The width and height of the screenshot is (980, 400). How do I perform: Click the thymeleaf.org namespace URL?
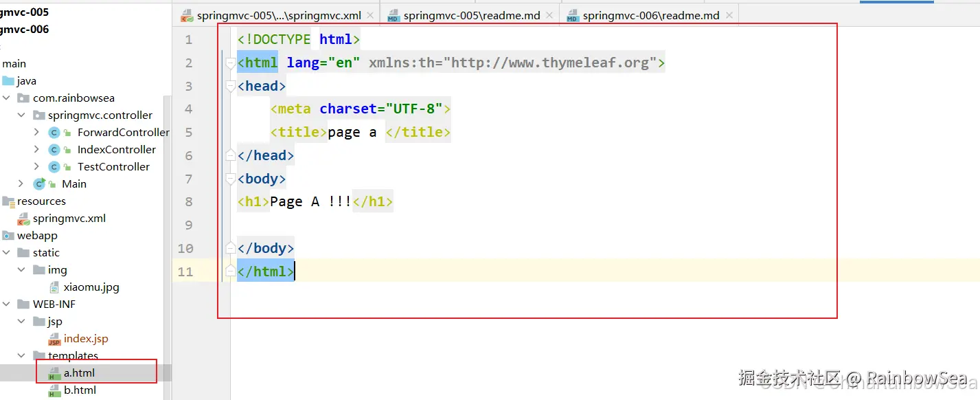coord(550,63)
